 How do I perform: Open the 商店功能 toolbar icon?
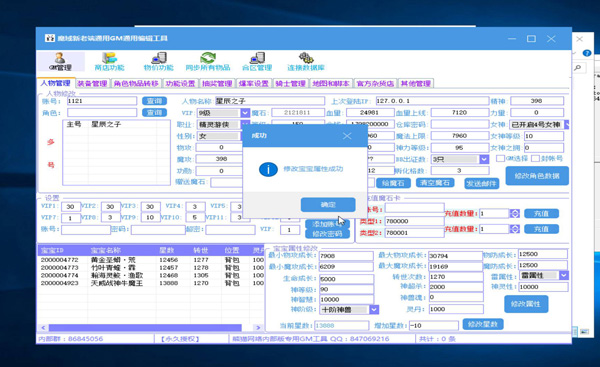[109, 62]
